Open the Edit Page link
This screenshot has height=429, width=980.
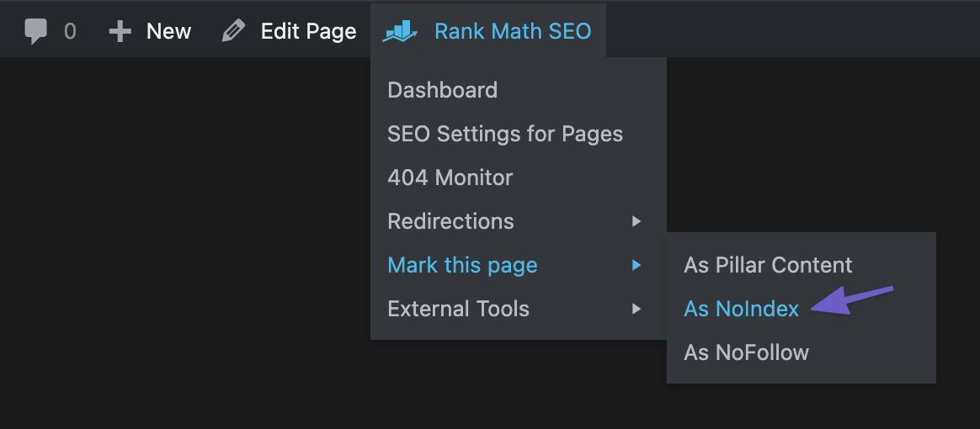pyautogui.click(x=309, y=31)
